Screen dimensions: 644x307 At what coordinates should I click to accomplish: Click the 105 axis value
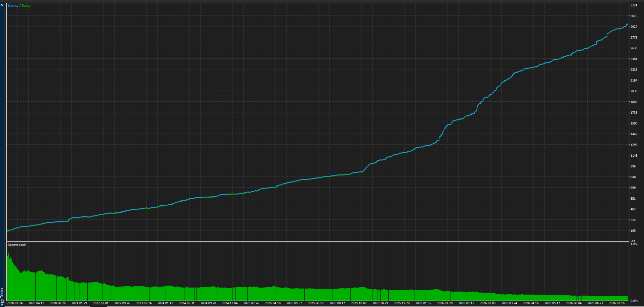point(633,231)
